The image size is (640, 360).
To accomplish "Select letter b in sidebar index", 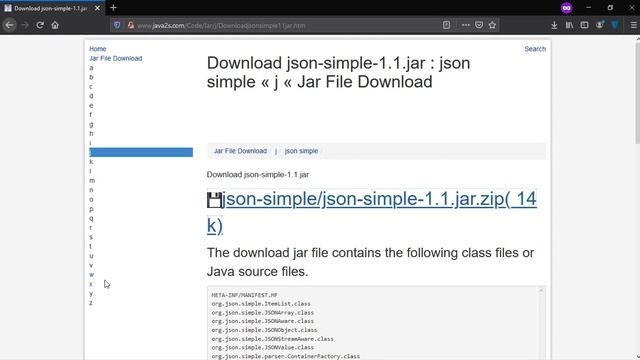I will pyautogui.click(x=91, y=77).
